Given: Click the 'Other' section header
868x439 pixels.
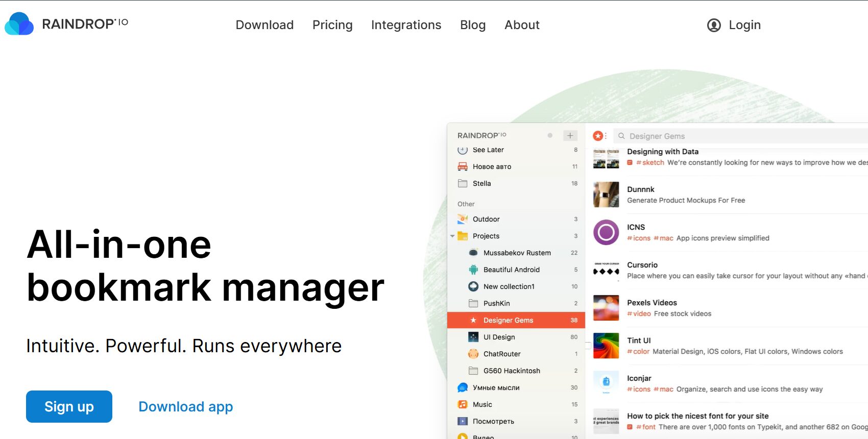Looking at the screenshot, I should coord(466,204).
